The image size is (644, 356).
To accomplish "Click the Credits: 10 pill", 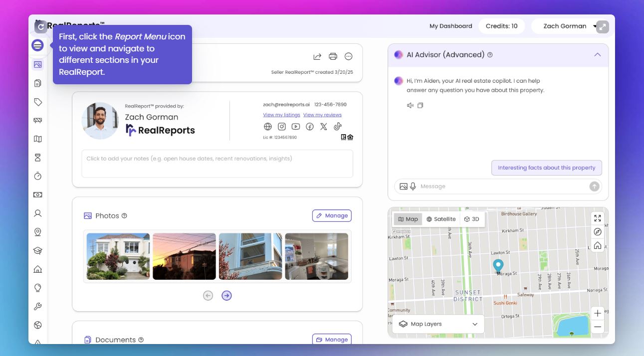I will [501, 26].
